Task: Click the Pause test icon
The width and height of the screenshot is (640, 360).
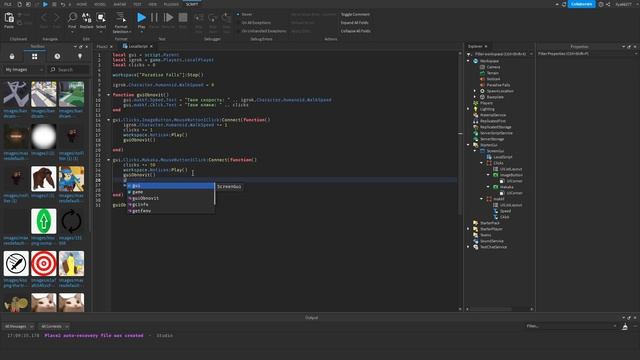Action: pos(154,18)
